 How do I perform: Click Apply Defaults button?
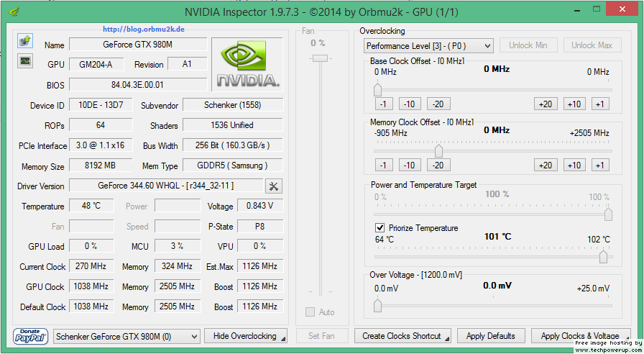point(490,336)
